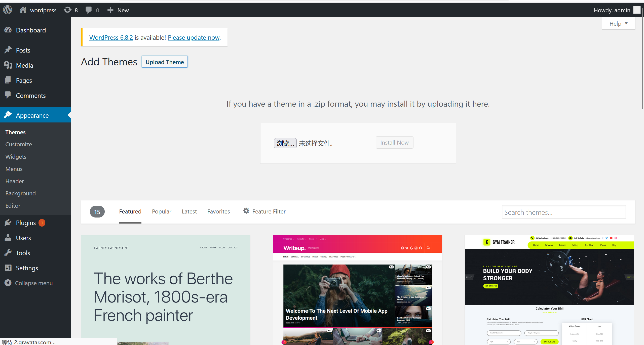
Task: Click the Dashboard gauge icon
Action: [x=8, y=30]
